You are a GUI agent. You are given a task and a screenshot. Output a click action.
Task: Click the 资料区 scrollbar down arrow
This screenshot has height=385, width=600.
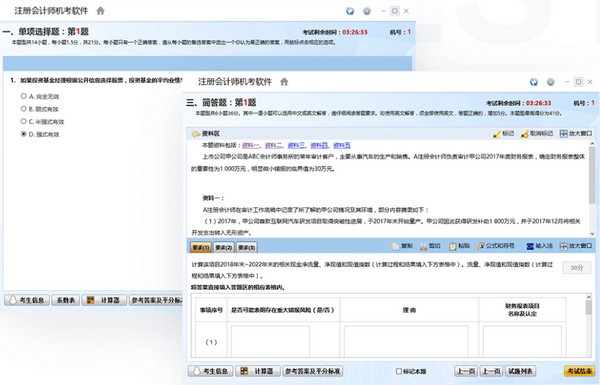[592, 233]
